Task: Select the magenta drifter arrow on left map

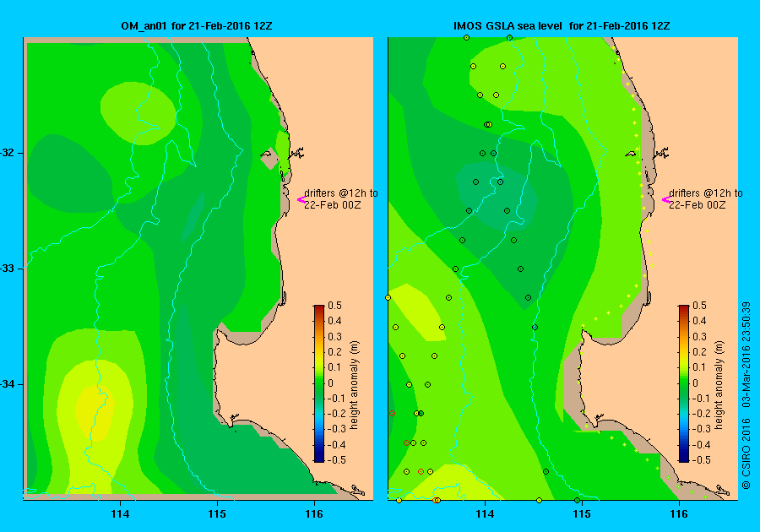Action: coord(301,199)
